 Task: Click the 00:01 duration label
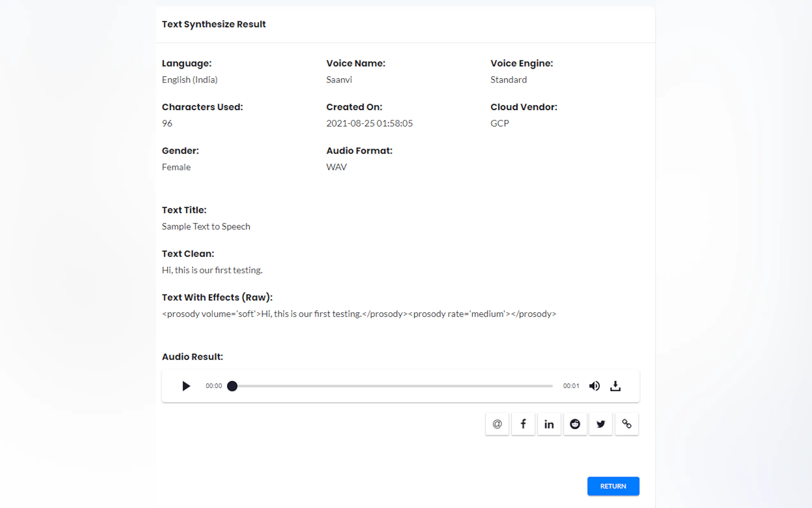click(571, 386)
